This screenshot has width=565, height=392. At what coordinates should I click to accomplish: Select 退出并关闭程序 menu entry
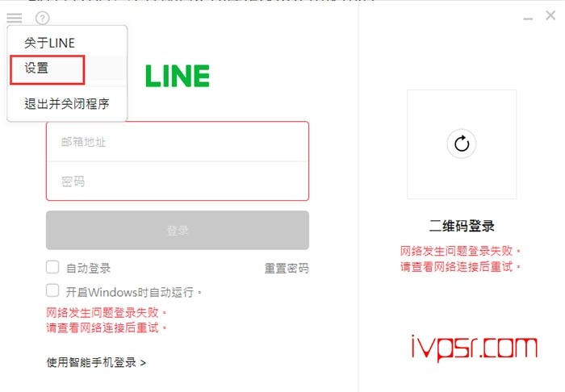[x=67, y=104]
